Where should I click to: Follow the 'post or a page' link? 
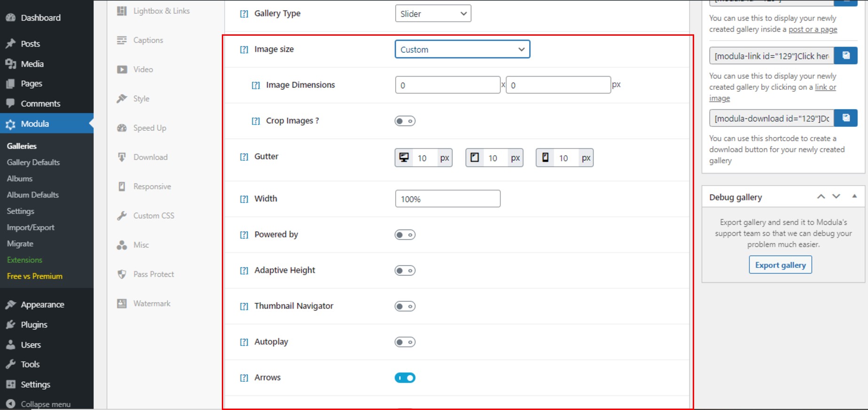813,29
